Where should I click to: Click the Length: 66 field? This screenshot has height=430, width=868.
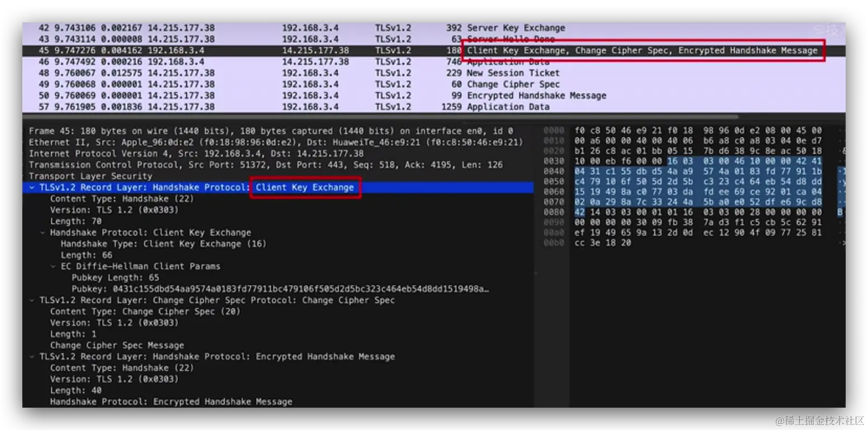[x=86, y=255]
